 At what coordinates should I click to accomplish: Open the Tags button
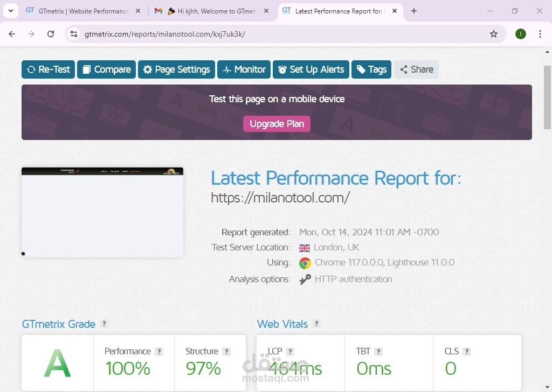click(371, 69)
